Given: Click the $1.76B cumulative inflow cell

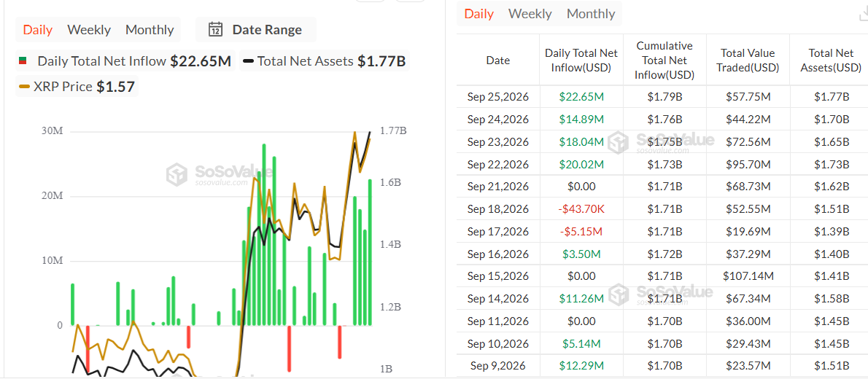Looking at the screenshot, I should pyautogui.click(x=664, y=119).
